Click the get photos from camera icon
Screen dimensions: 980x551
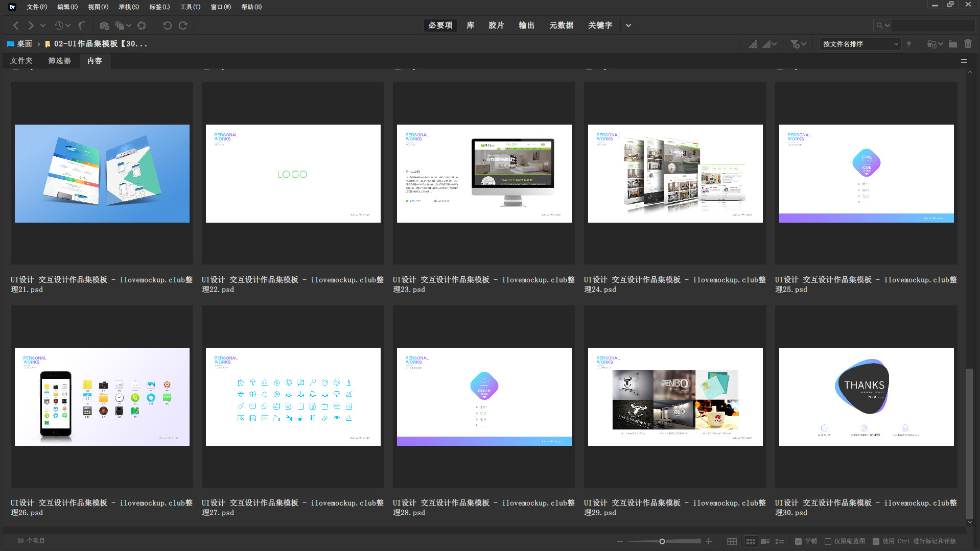[x=104, y=26]
